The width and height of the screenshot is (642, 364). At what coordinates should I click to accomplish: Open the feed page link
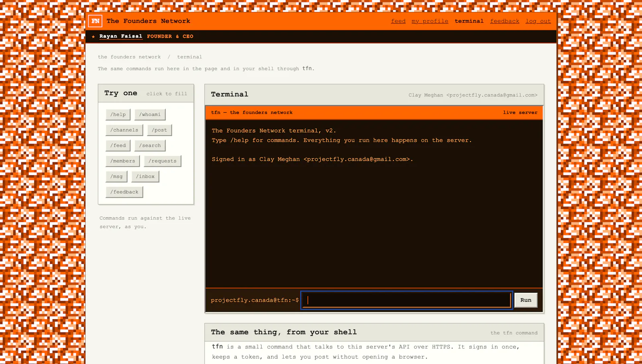[x=398, y=21]
